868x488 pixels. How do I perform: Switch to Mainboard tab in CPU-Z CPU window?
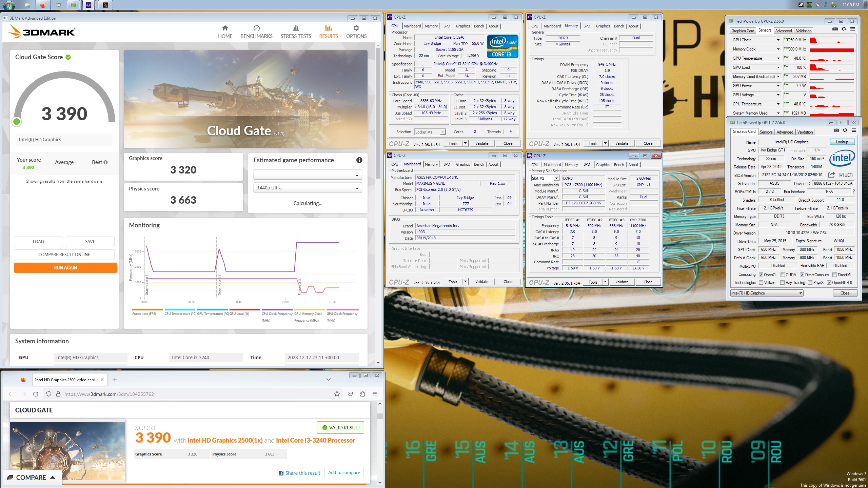412,26
